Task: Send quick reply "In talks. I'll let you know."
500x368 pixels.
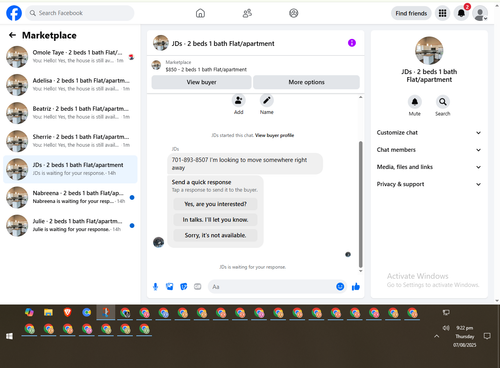Action: (x=215, y=220)
